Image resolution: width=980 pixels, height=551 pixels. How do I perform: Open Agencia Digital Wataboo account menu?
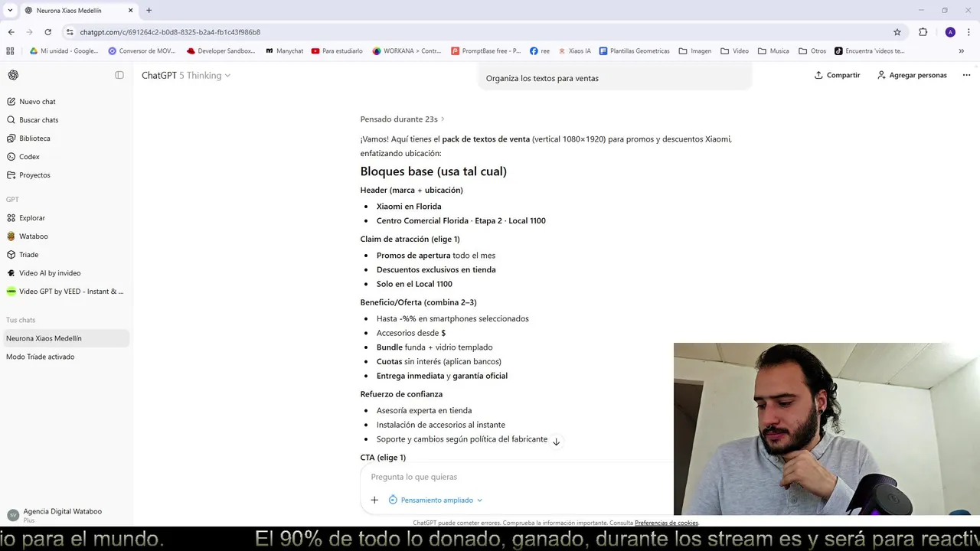pos(65,515)
